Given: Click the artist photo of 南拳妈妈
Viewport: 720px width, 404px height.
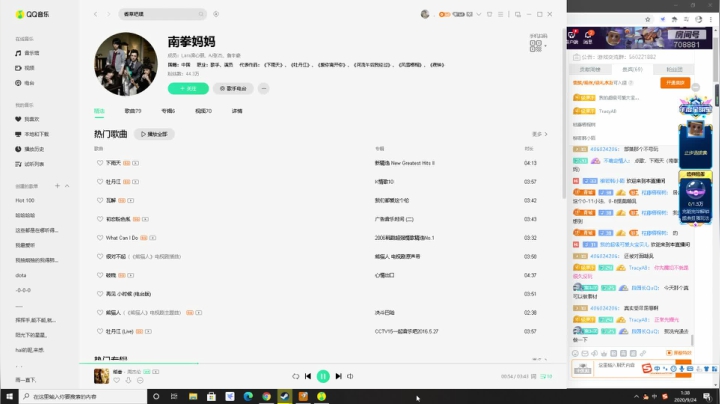Looking at the screenshot, I should pyautogui.click(x=126, y=64).
